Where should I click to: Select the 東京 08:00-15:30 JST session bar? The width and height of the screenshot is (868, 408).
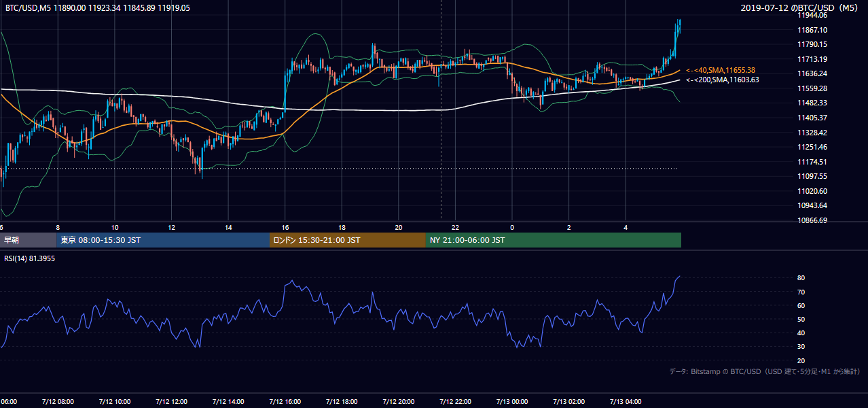(x=163, y=240)
